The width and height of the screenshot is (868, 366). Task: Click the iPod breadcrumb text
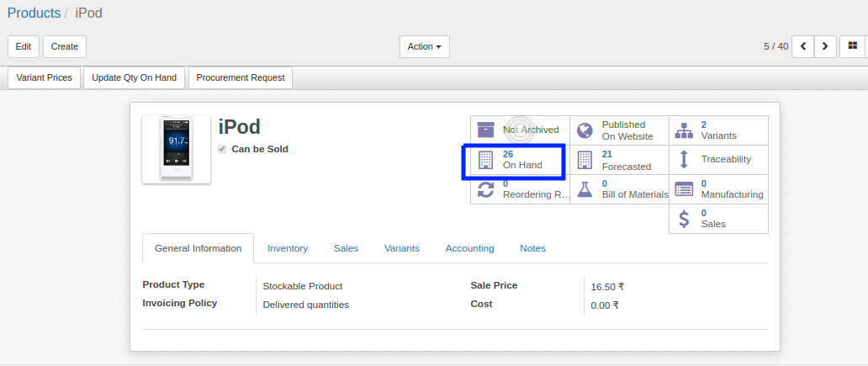click(x=88, y=13)
